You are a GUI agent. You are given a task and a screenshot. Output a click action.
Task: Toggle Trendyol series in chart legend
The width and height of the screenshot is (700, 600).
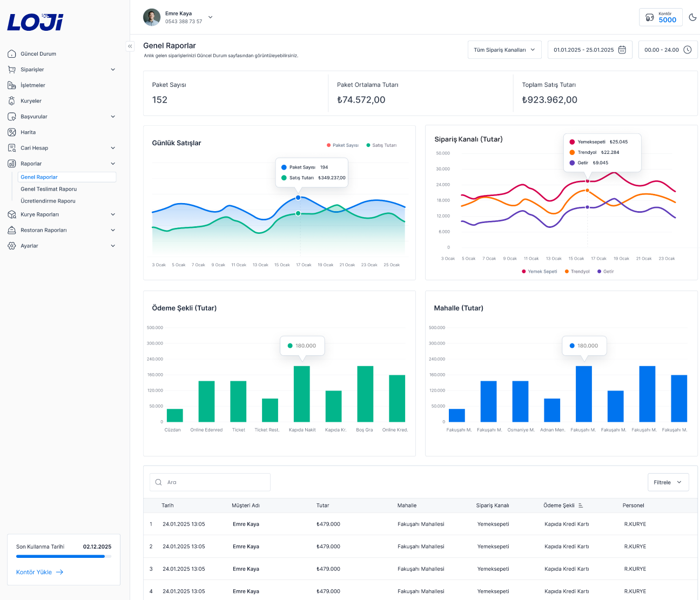coord(577,272)
